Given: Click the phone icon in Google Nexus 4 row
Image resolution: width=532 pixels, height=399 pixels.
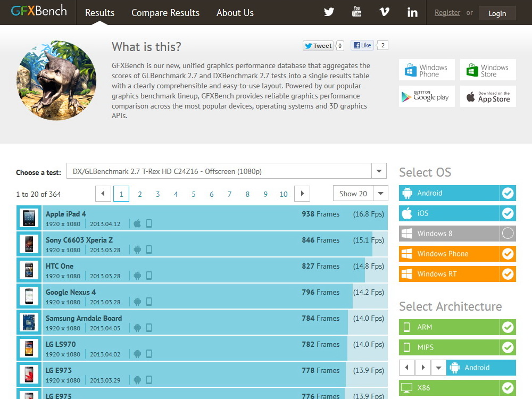Looking at the screenshot, I should click(x=148, y=302).
